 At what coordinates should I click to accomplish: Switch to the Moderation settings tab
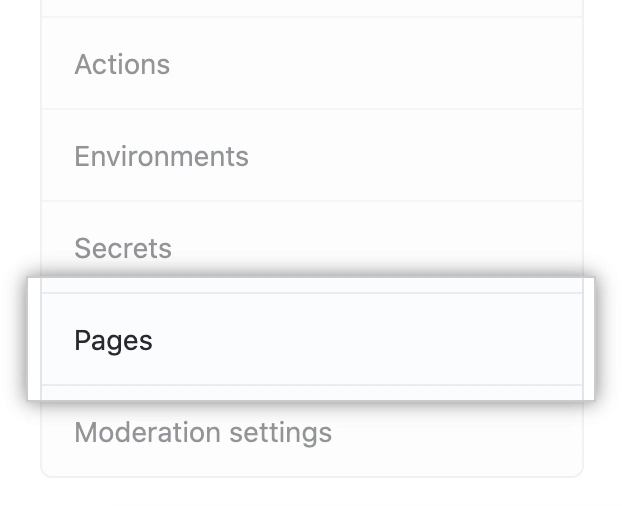(x=203, y=432)
